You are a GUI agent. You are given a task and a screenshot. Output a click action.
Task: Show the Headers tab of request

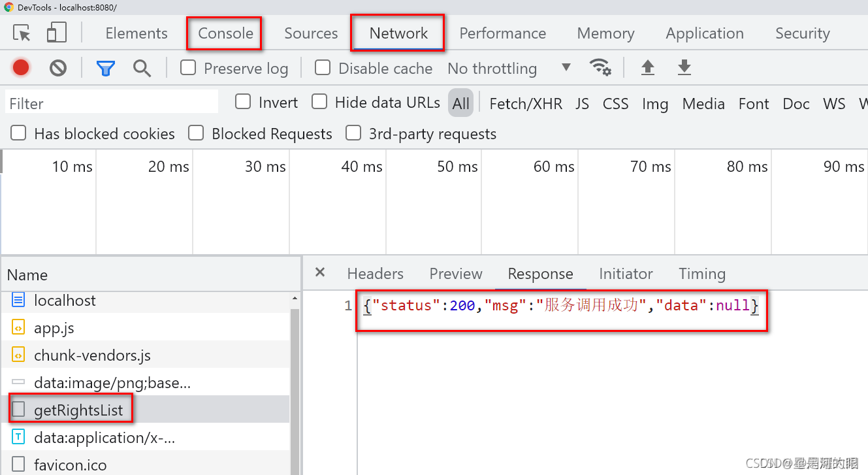click(x=375, y=274)
